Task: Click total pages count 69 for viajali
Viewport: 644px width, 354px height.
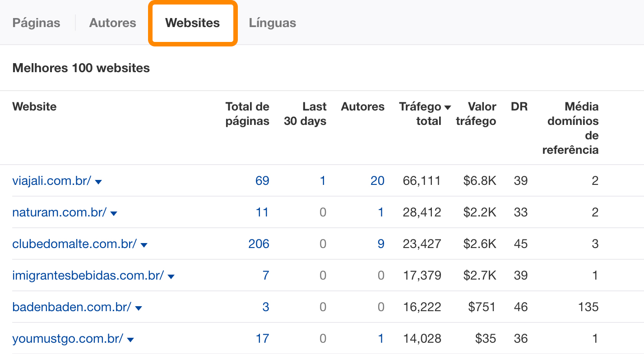Action: click(x=262, y=181)
